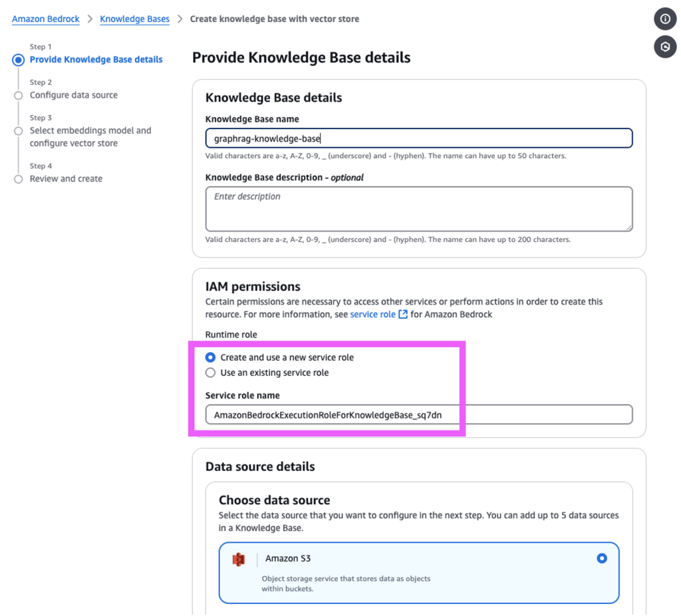Select Use an existing service role
The width and height of the screenshot is (681, 616).
(x=211, y=373)
